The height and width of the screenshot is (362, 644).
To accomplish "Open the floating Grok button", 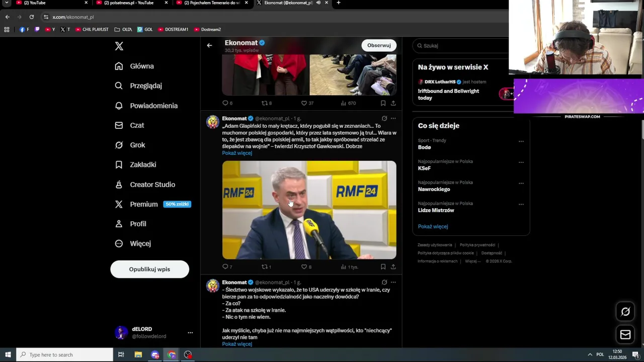I will 625,312.
